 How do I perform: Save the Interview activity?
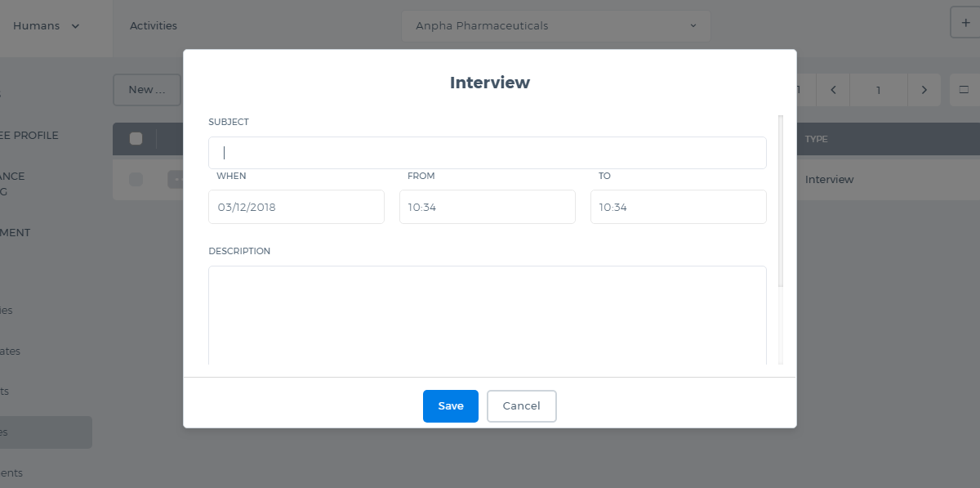tap(451, 406)
